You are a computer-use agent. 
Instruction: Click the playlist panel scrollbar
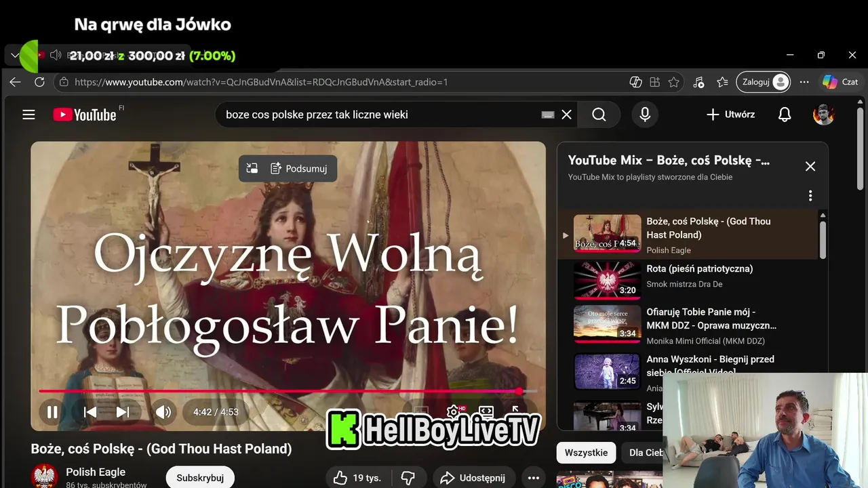point(823,239)
